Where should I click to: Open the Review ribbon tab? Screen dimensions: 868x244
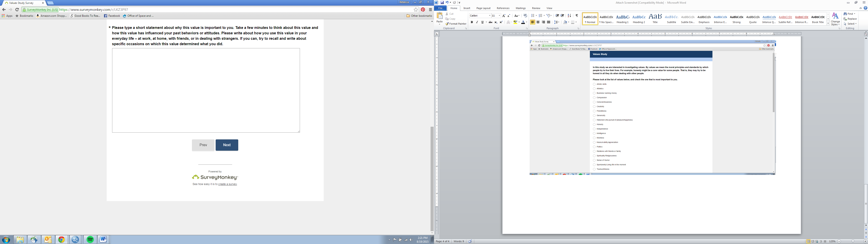[x=536, y=8]
